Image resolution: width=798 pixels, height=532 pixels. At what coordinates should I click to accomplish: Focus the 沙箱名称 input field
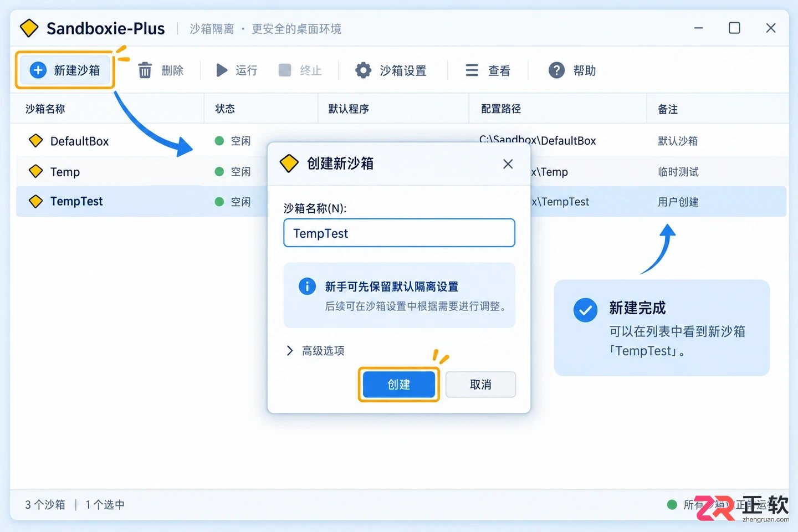tap(399, 233)
